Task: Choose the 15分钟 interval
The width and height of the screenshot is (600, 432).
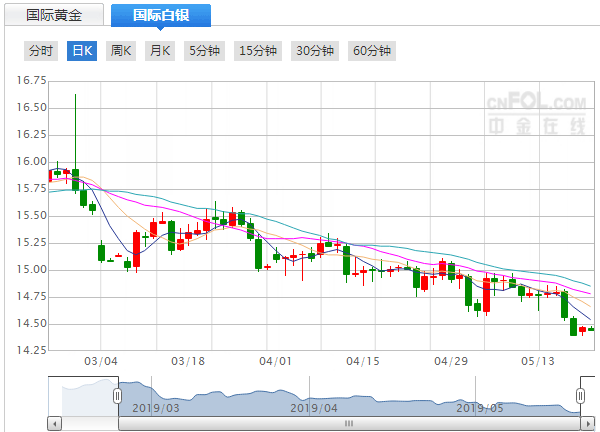Action: click(259, 51)
